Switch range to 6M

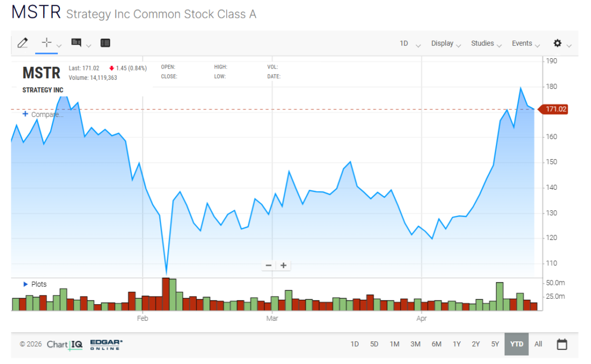[x=436, y=344]
